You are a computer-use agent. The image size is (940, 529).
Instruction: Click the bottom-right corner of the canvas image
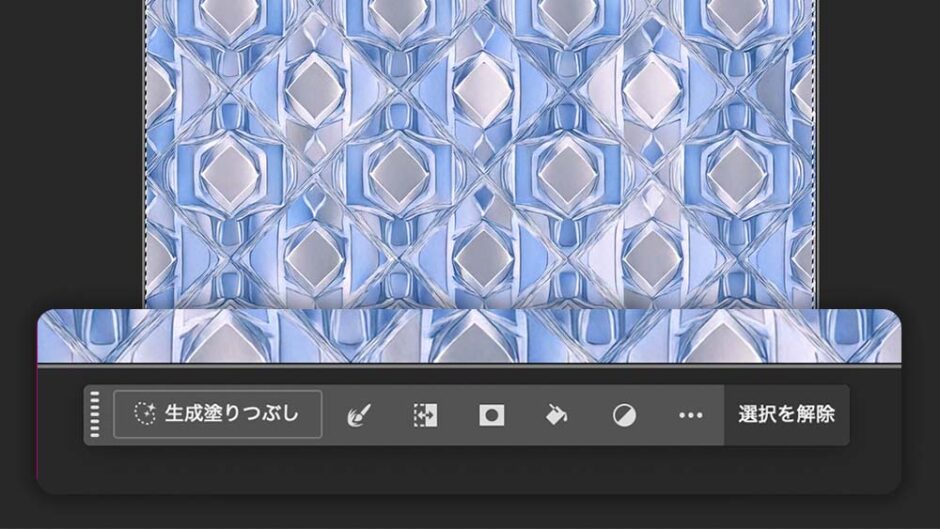815,305
